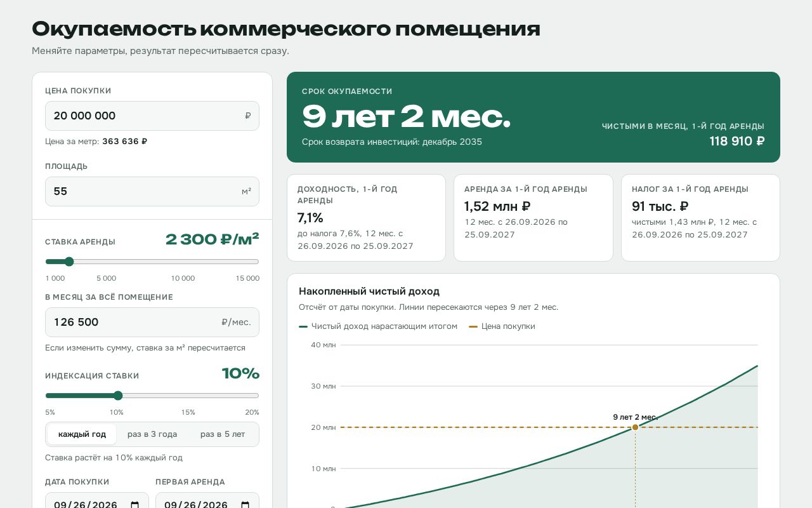The width and height of the screenshot is (812, 508).
Task: Click the «20%» tick under the indexation slider
Action: tap(252, 412)
